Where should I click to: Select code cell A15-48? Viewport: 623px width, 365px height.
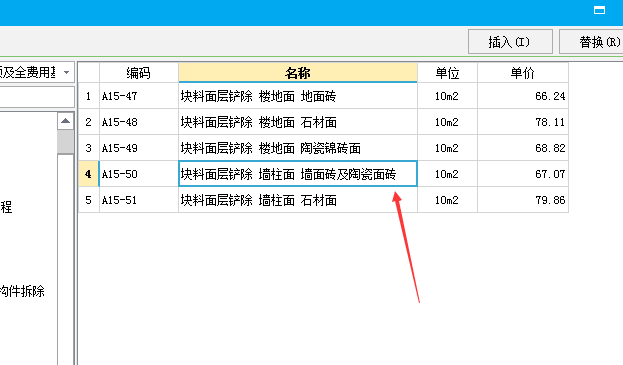click(x=139, y=122)
